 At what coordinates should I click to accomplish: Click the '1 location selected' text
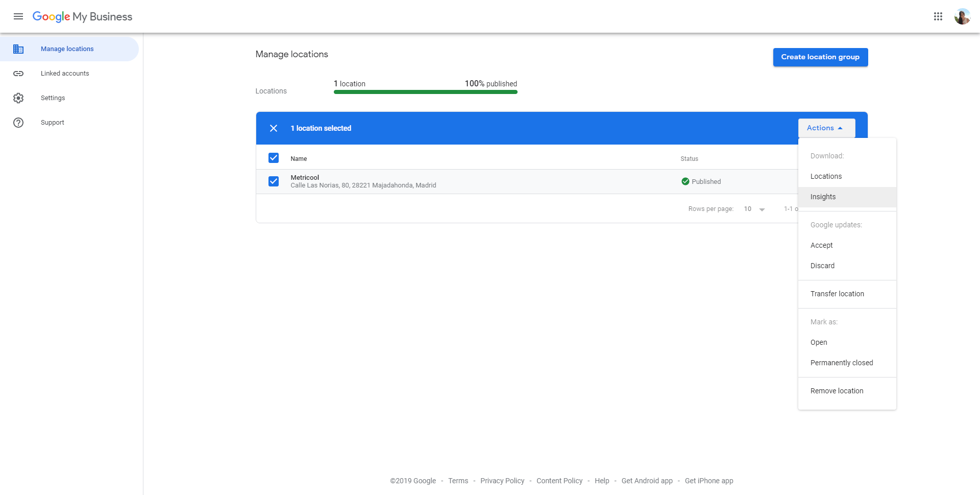321,128
